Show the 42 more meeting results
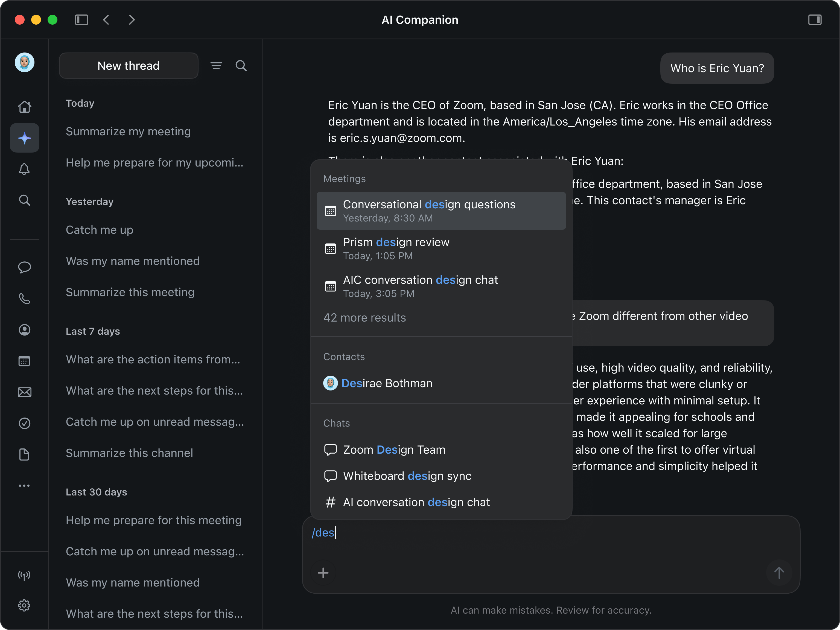The image size is (840, 630). (364, 317)
